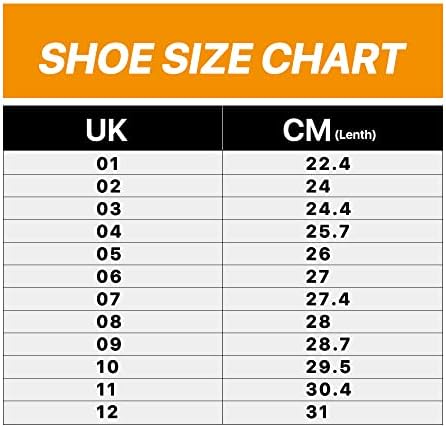446x427 pixels.
Task: Select UK size 02 row
Action: click(223, 186)
